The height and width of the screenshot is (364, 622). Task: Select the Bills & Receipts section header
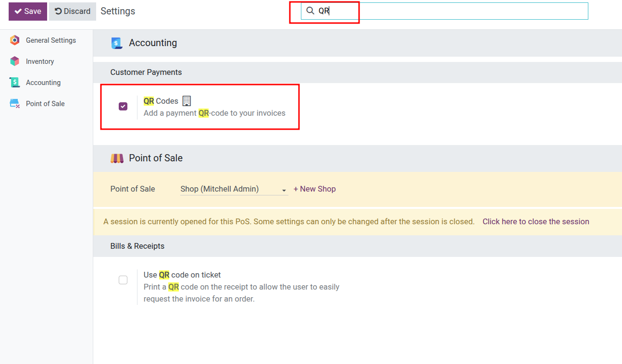pos(137,246)
